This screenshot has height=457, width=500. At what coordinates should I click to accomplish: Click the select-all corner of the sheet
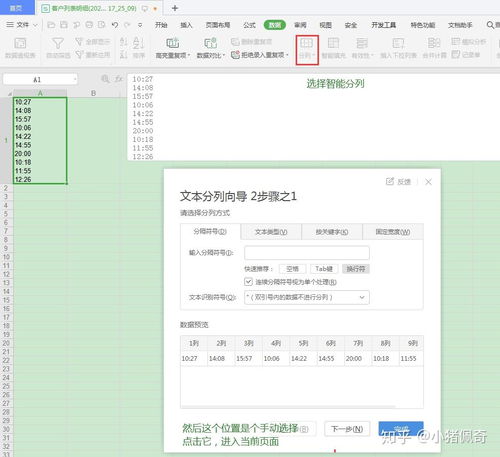click(10, 93)
